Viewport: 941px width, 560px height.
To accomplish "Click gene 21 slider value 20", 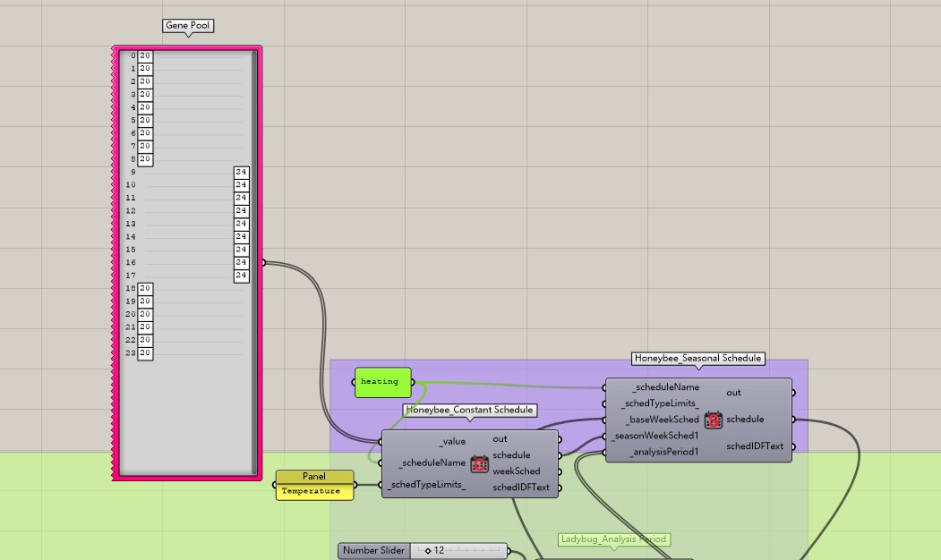I will pos(145,327).
